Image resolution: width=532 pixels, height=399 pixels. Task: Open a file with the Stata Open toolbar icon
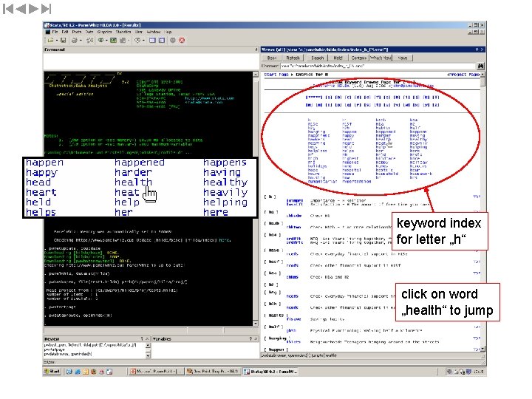coord(50,41)
